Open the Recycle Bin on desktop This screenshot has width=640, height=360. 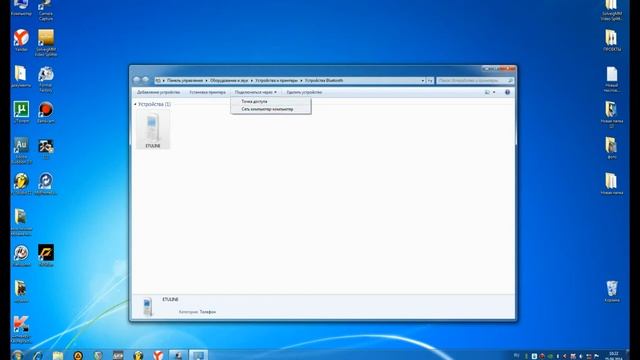click(x=611, y=291)
